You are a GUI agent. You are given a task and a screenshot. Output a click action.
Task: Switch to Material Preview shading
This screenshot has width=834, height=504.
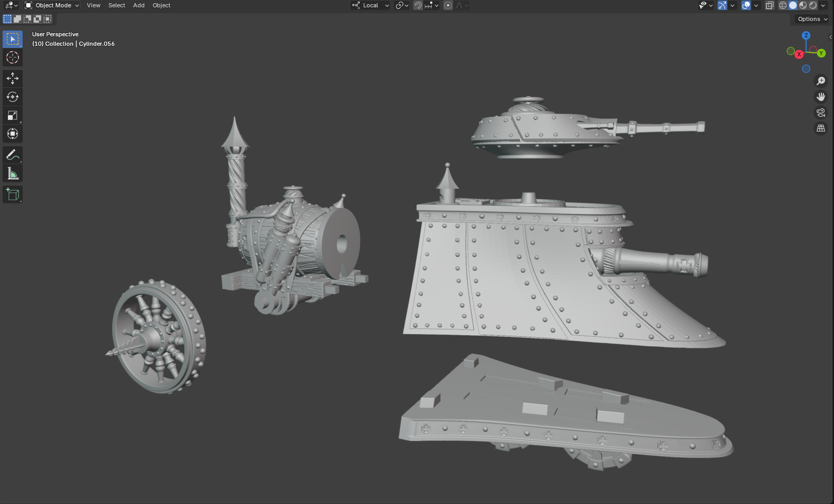tap(803, 5)
